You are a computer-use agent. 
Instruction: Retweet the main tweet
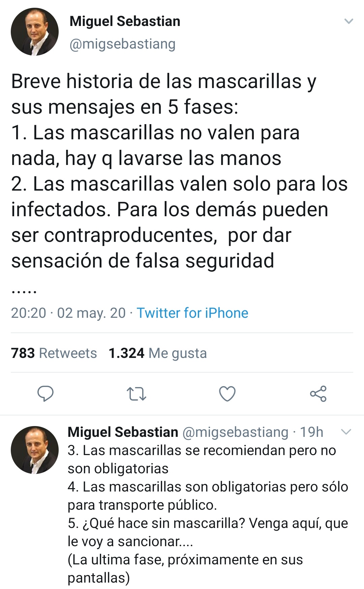136,394
